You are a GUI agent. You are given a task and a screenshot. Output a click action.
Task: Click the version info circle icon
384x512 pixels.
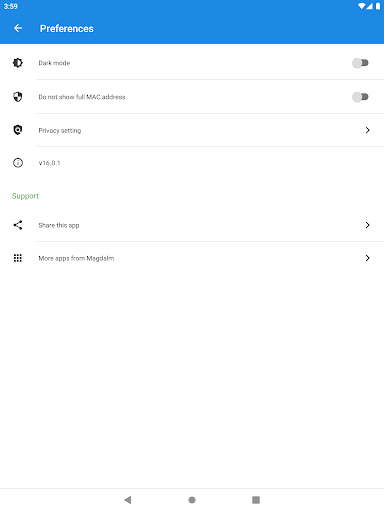coord(18,163)
